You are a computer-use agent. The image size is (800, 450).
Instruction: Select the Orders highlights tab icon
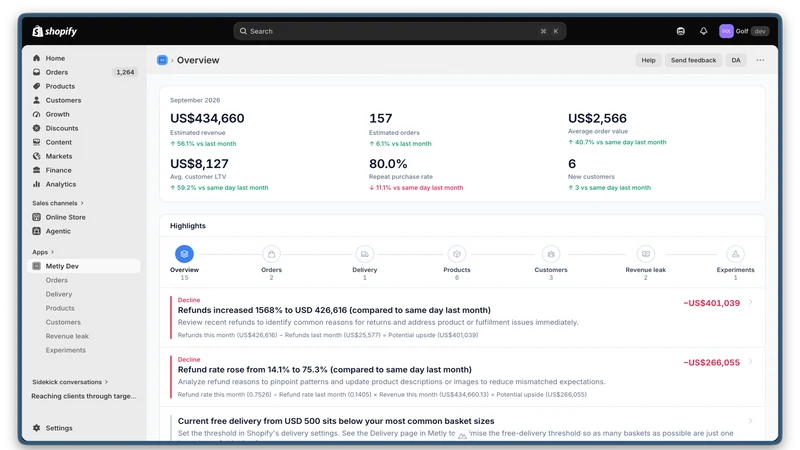click(271, 254)
